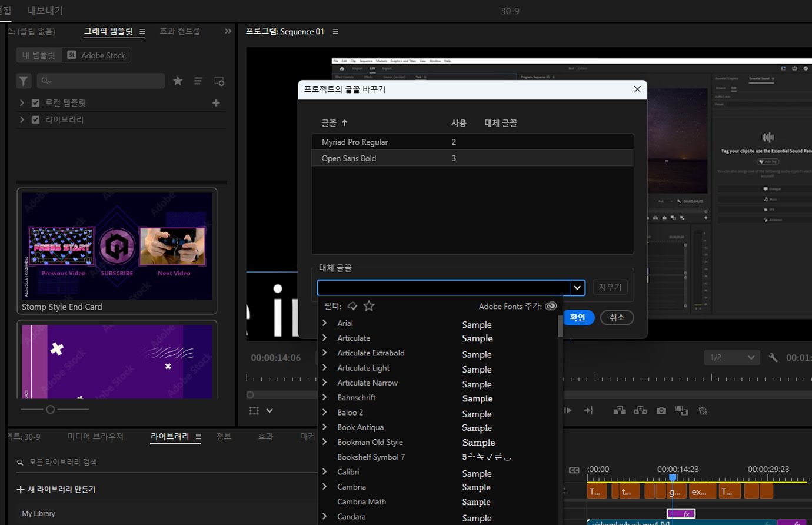Click the export frame camera icon
This screenshot has height=525, width=812.
click(x=661, y=411)
